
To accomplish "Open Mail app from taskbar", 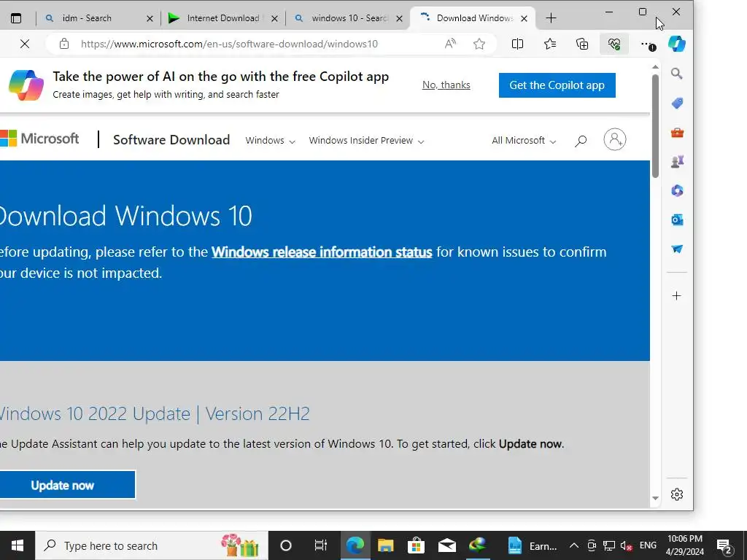I will 447,545.
